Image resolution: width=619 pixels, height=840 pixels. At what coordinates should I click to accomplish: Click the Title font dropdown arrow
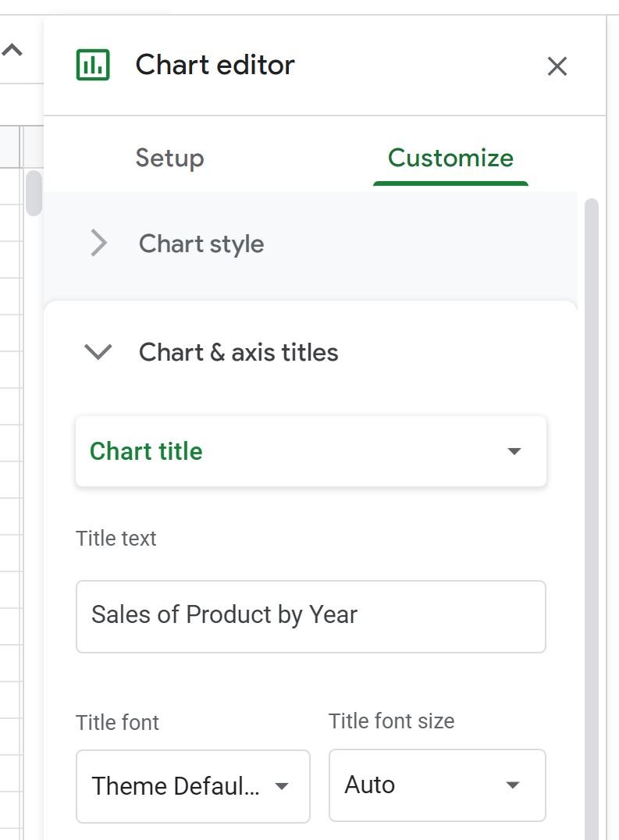pos(282,786)
